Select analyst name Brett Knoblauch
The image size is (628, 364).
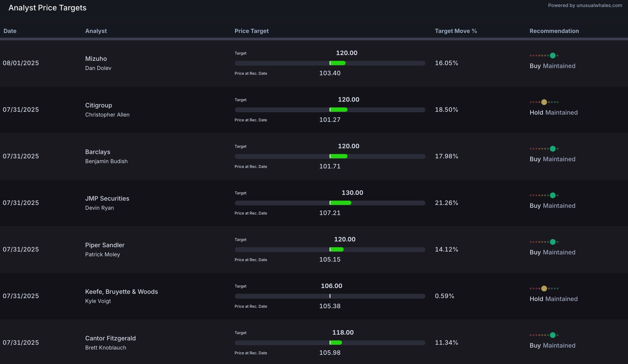point(106,348)
